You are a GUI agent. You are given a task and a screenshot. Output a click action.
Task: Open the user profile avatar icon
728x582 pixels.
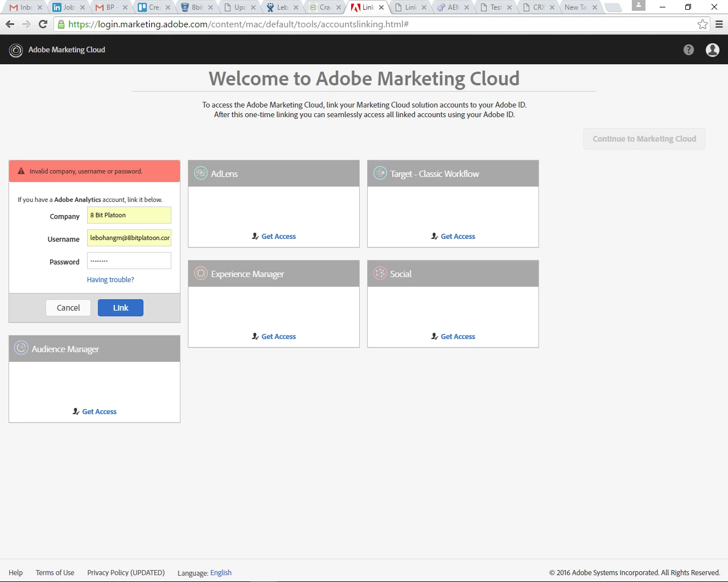click(x=713, y=50)
